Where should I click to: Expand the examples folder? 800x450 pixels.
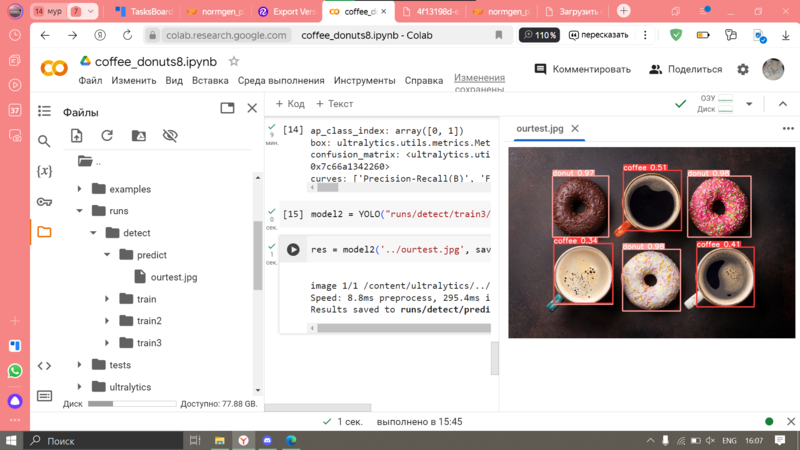pos(80,189)
